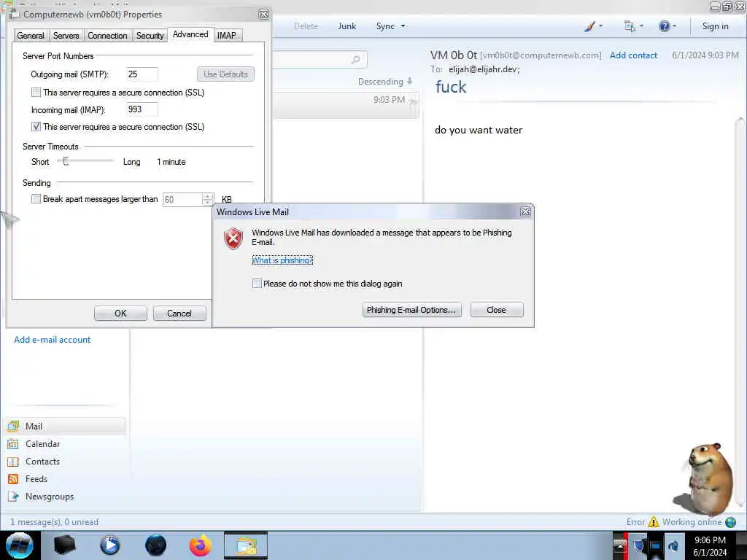Open the black folder taskbar icon
This screenshot has height=560, width=747.
[x=64, y=545]
